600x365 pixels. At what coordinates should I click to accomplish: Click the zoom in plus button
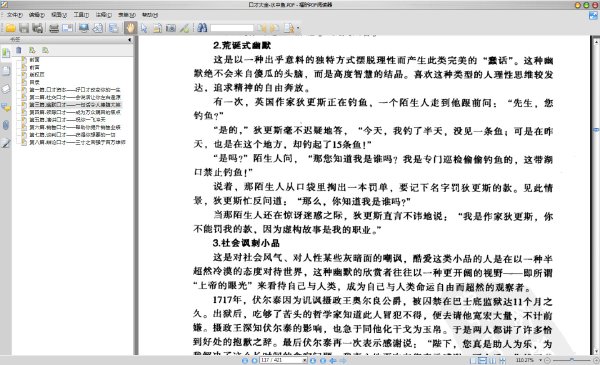596,360
